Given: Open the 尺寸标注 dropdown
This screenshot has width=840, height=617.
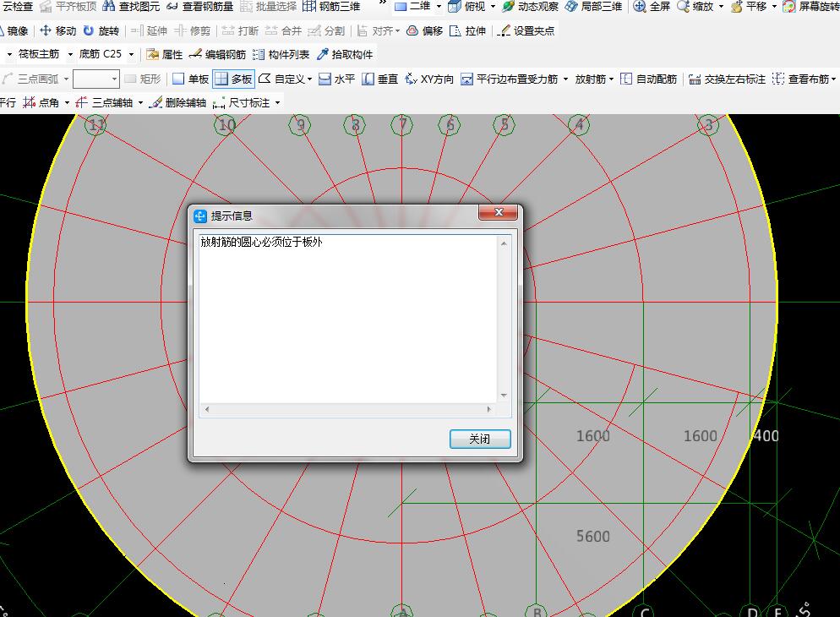Looking at the screenshot, I should pyautogui.click(x=277, y=102).
